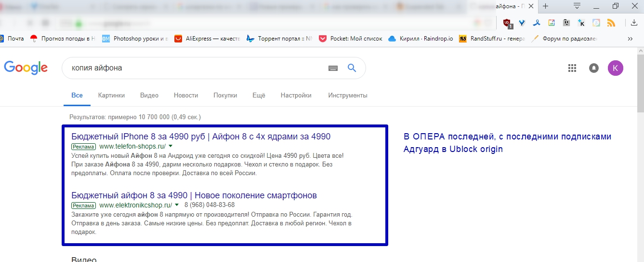Expand dropdown arrow next to telefon-shops.ru
Viewport: 644px width, 262px height.
click(x=171, y=146)
